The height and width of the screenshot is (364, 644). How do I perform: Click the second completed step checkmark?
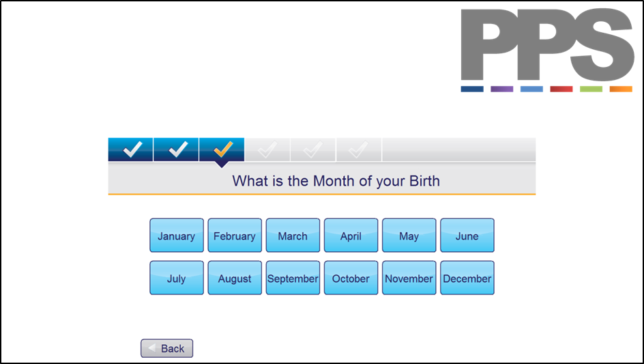pyautogui.click(x=176, y=150)
